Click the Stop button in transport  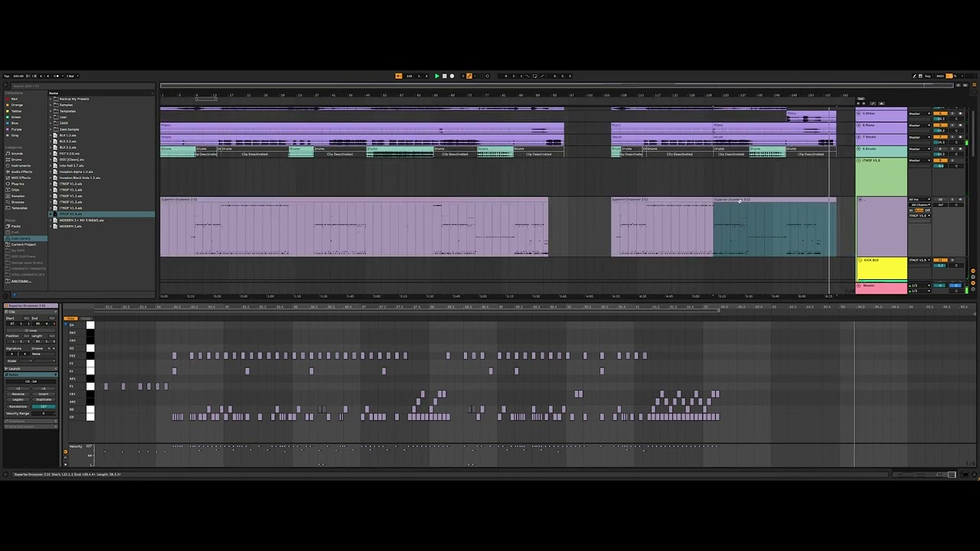[445, 76]
